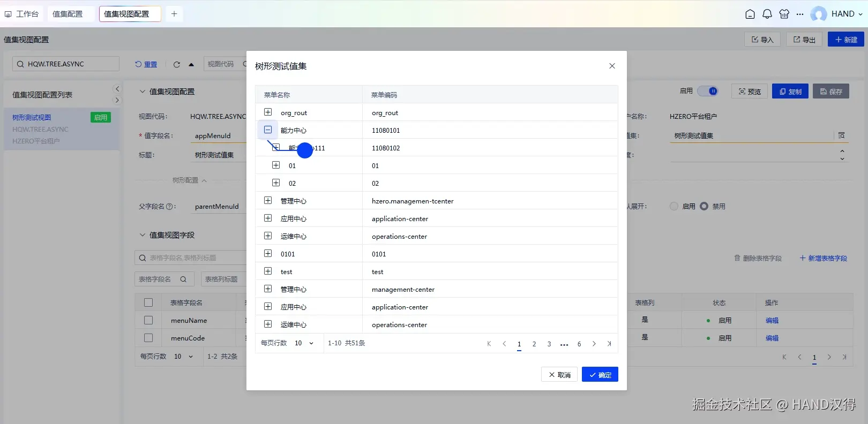
Task: Add a new tab with plus icon
Action: tap(174, 14)
